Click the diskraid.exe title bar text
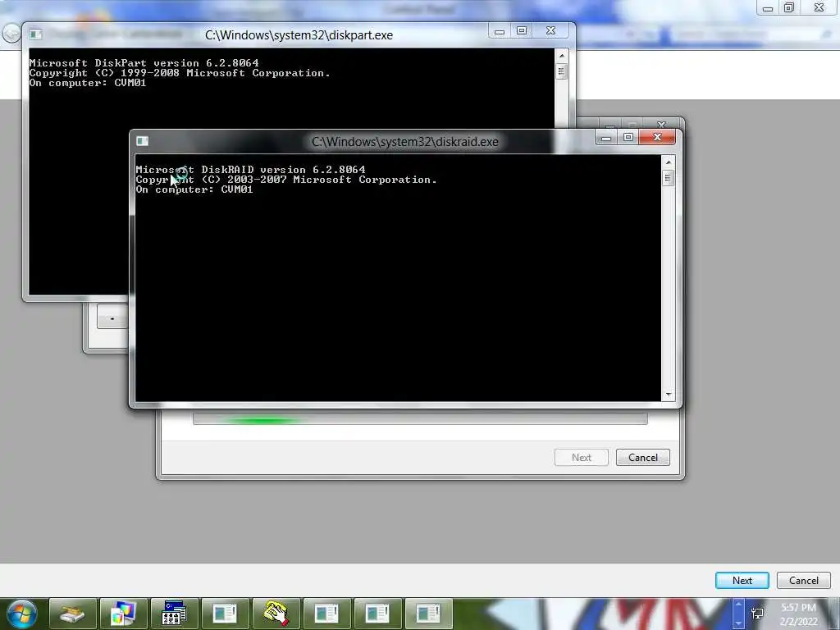Image resolution: width=840 pixels, height=630 pixels. click(405, 141)
